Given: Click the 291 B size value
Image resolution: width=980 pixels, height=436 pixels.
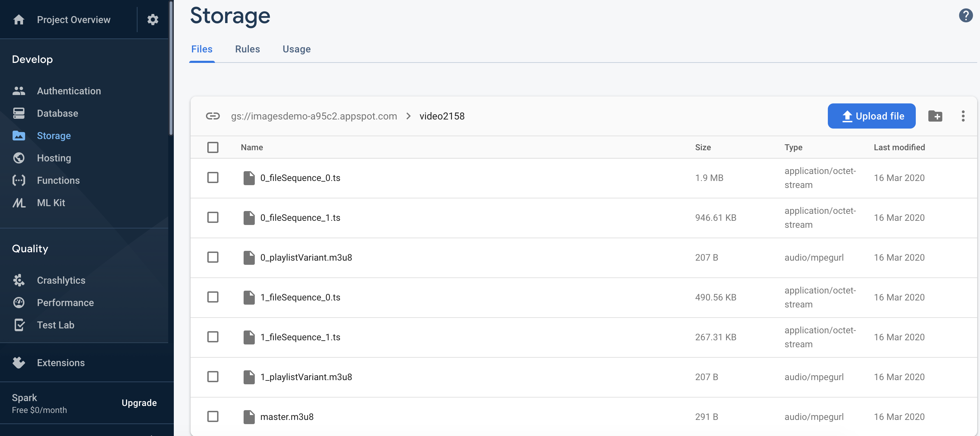Looking at the screenshot, I should click(706, 416).
